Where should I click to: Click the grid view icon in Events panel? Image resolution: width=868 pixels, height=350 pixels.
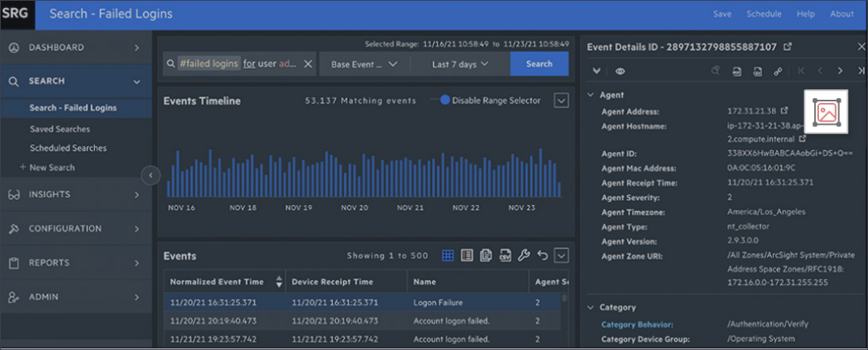point(448,256)
